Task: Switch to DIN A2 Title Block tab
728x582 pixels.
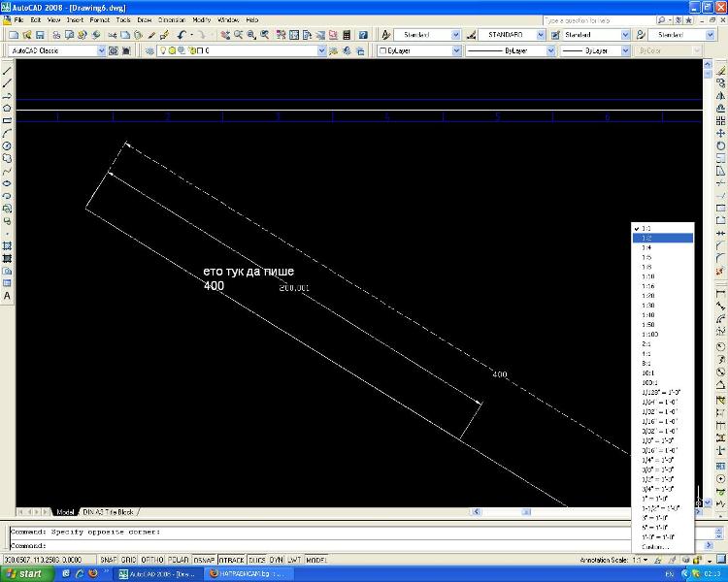Action: pyautogui.click(x=109, y=511)
